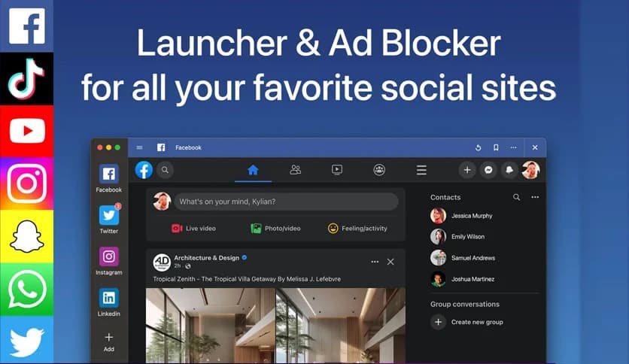Choose Feeling/activity
The width and height of the screenshot is (629, 364).
pyautogui.click(x=357, y=228)
